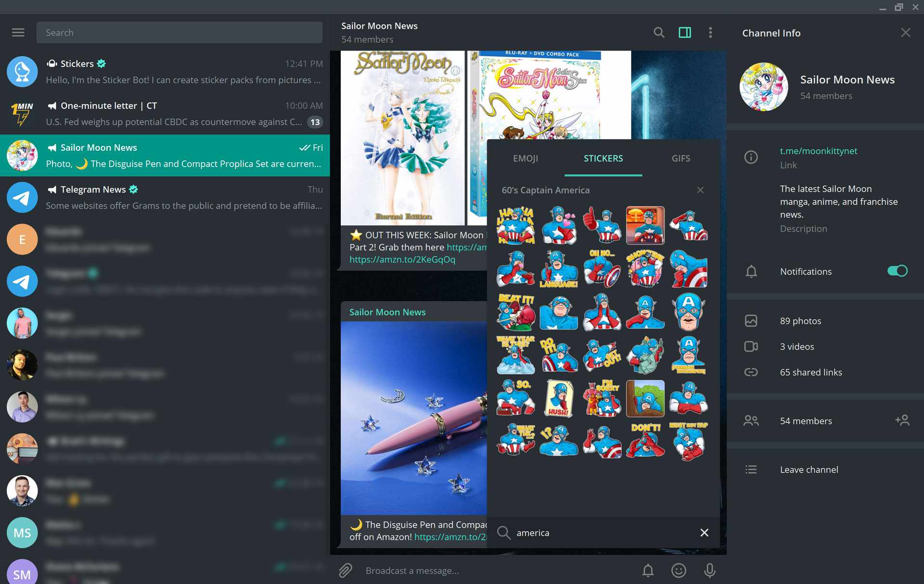This screenshot has height=584, width=924.
Task: Switch to the EMOJI tab
Action: pos(525,158)
